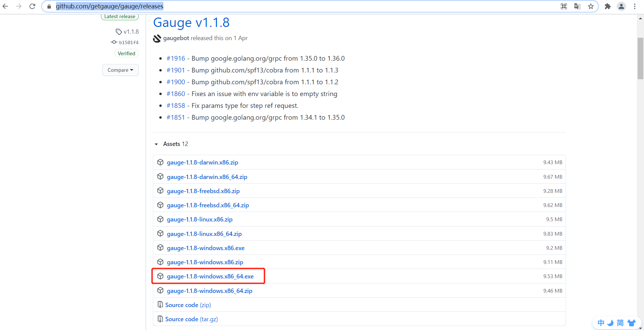Open Chrome's three-dot menu

[x=635, y=6]
